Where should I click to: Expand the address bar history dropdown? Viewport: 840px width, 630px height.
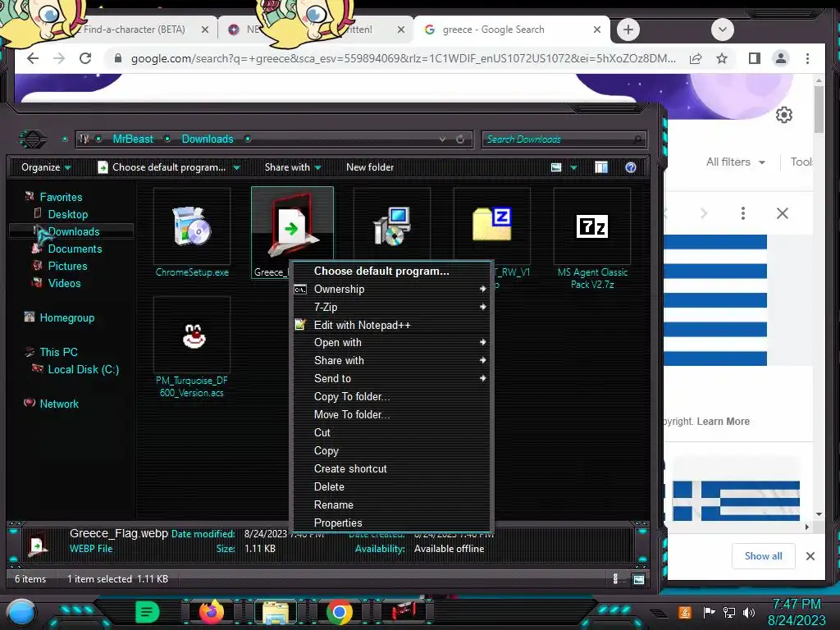442,139
